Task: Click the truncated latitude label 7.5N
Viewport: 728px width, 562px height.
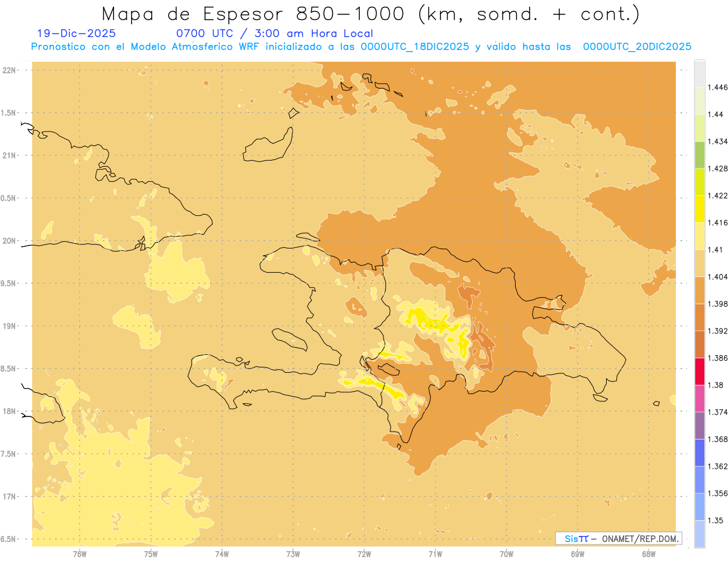Action: [9, 454]
